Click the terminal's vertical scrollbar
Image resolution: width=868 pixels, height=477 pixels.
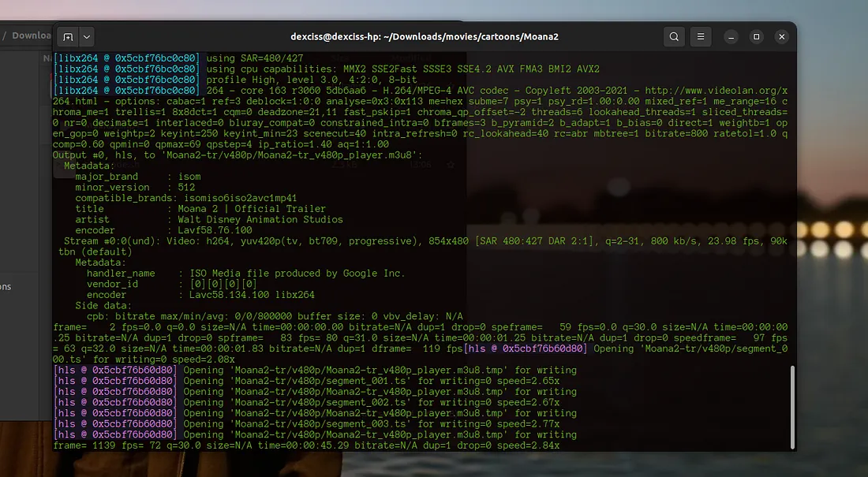(792, 407)
